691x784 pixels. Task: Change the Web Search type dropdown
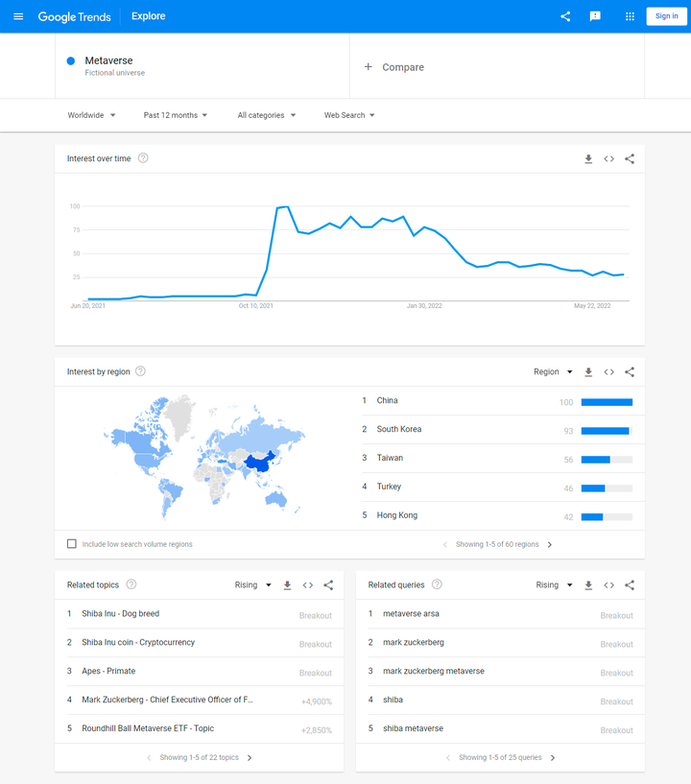coord(349,115)
